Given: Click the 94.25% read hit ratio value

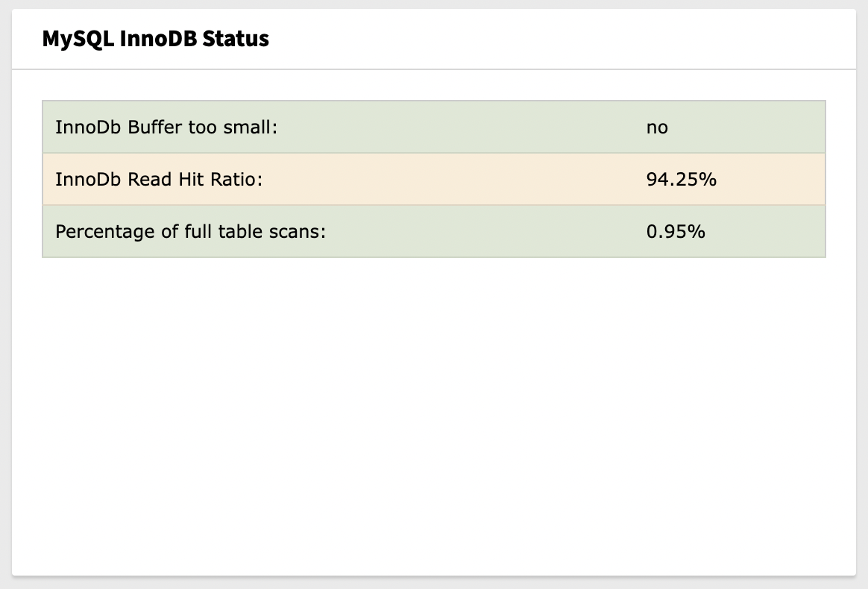Looking at the screenshot, I should (x=682, y=179).
